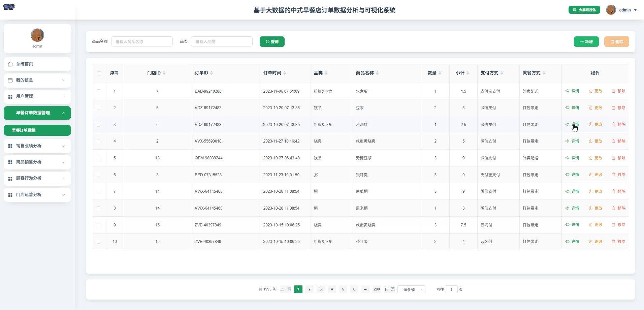Screen dimensions: 644x310
Task: Tick the checkbox for order QEM-98039244
Action: coord(99,158)
